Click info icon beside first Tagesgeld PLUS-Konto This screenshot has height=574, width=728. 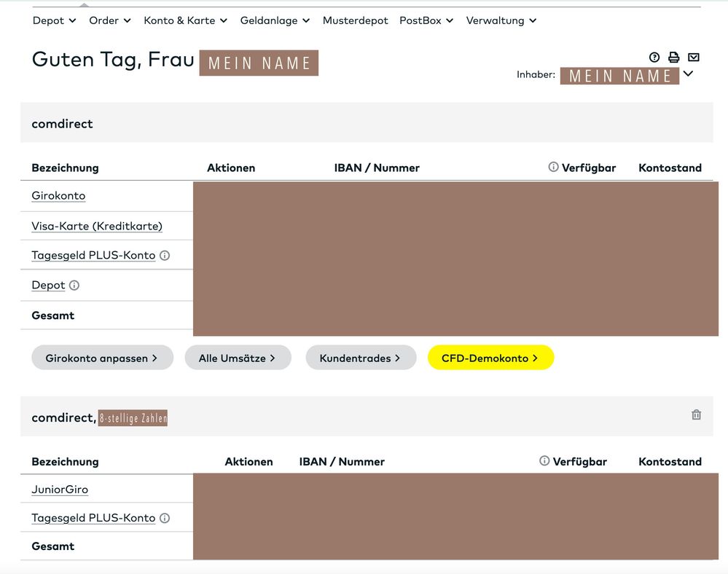tap(165, 256)
